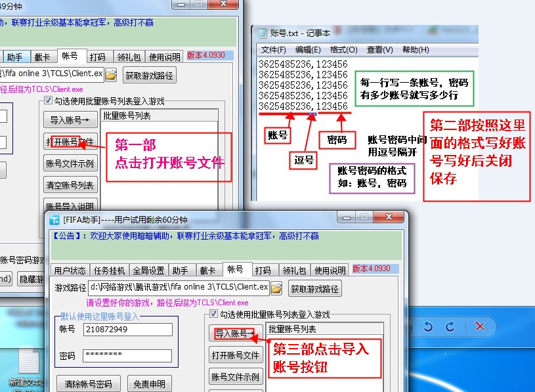Viewport: 535px width, 392px height.
Task: Toggle the 勾选使用批量账号列表 checkbox in the lower window
Action: 213,315
